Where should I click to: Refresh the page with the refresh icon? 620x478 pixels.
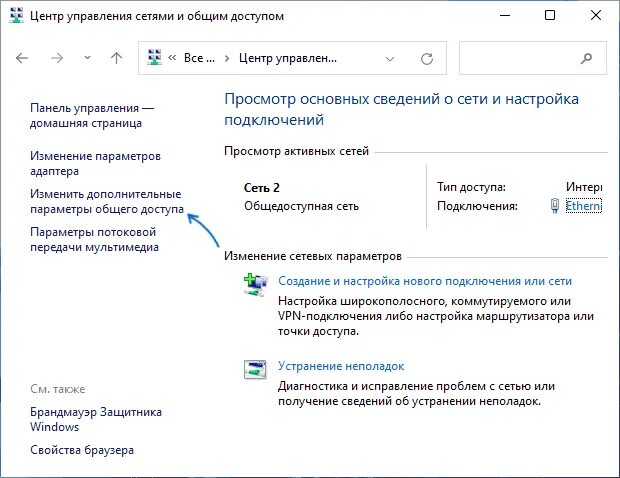point(427,59)
